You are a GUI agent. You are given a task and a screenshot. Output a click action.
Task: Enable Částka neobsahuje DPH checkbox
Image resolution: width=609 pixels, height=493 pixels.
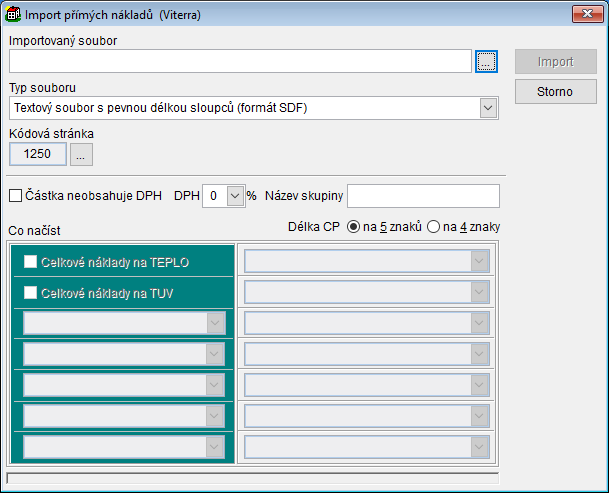point(15,196)
